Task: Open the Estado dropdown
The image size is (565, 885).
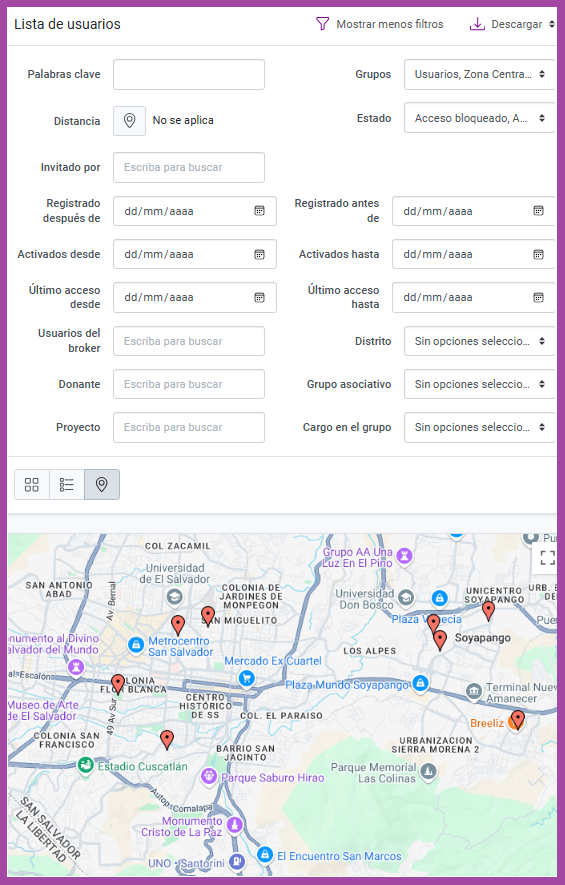Action: point(479,118)
